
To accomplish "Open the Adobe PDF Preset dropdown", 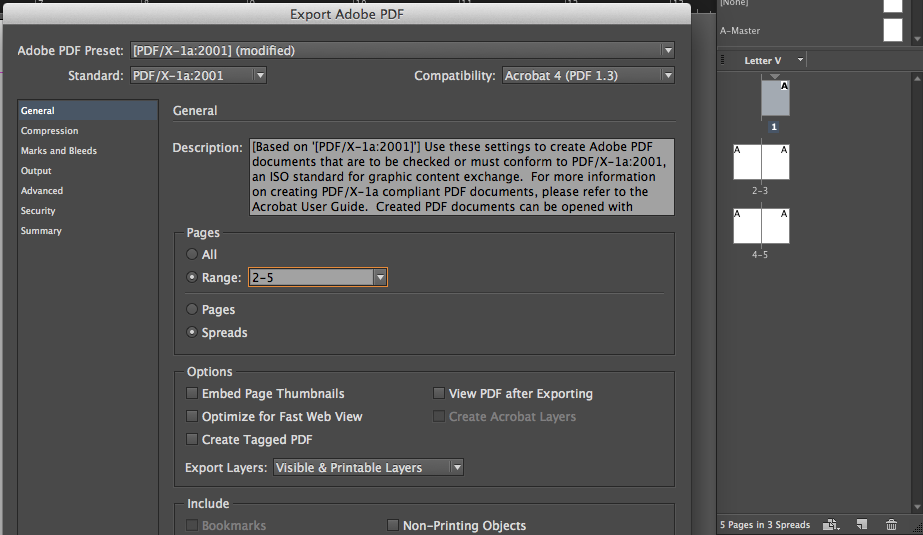I will (x=403, y=51).
